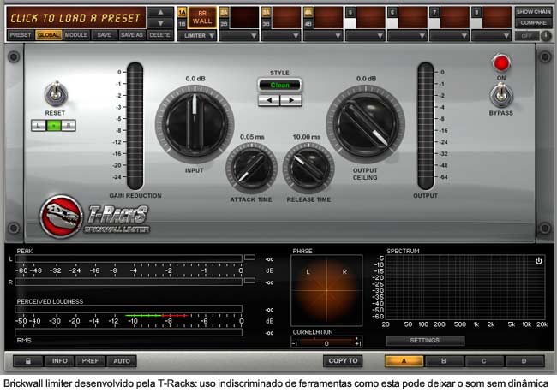Switch to snapshot B
Screen dimensions: 557x392
pos(444,361)
